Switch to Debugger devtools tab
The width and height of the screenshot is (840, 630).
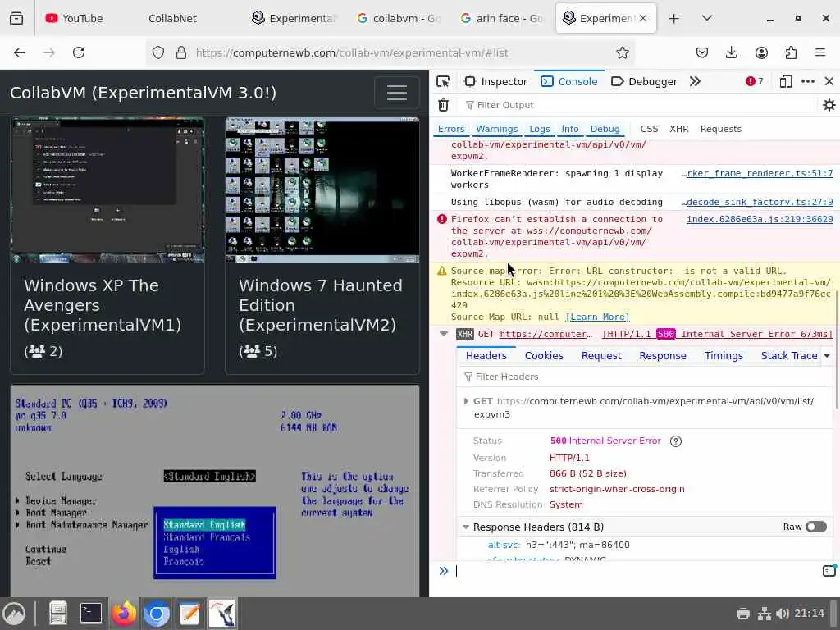[x=644, y=81]
